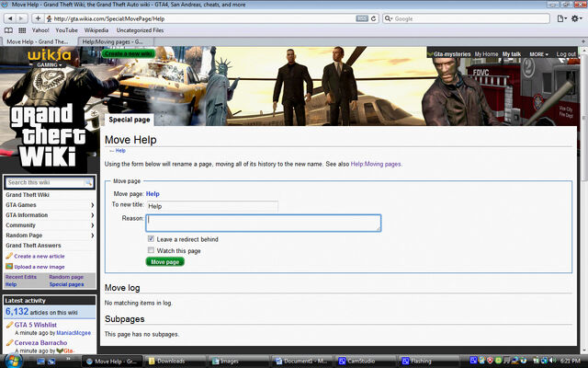This screenshot has height=368, width=588.
Task: Click the Wikia logo
Action: click(x=49, y=55)
